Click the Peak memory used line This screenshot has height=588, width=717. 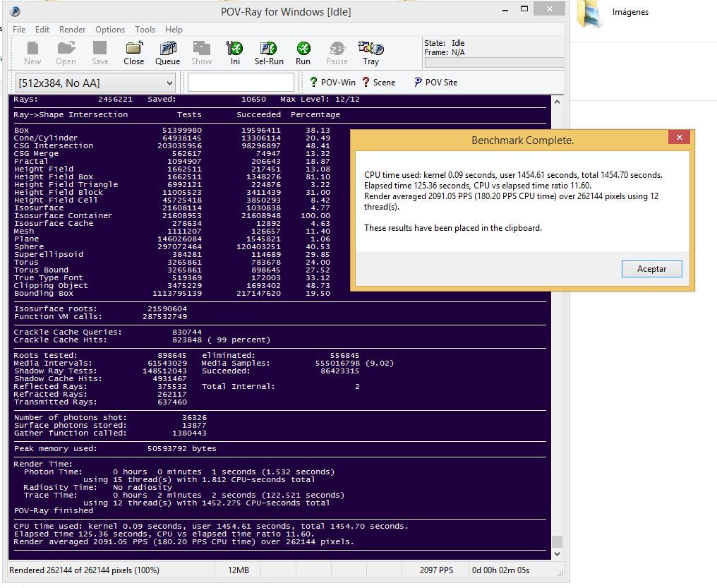[115, 448]
